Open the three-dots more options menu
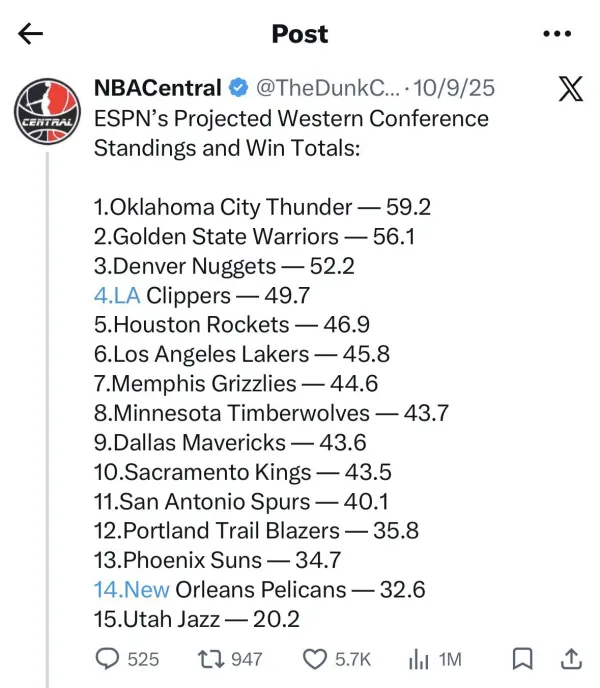This screenshot has height=688, width=600. point(557,33)
